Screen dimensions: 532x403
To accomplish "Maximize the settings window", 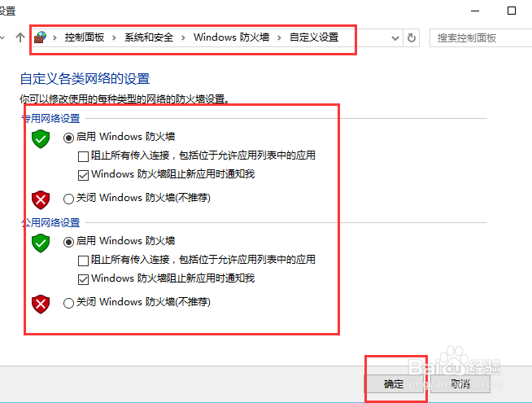I will tap(512, 11).
